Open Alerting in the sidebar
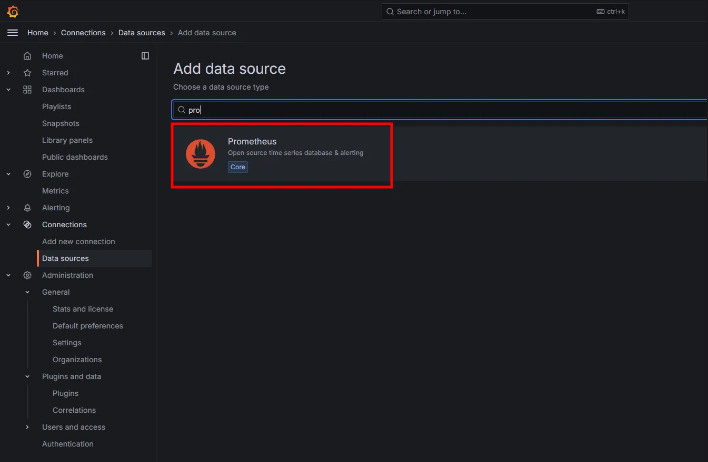This screenshot has height=462, width=708. pyautogui.click(x=56, y=208)
